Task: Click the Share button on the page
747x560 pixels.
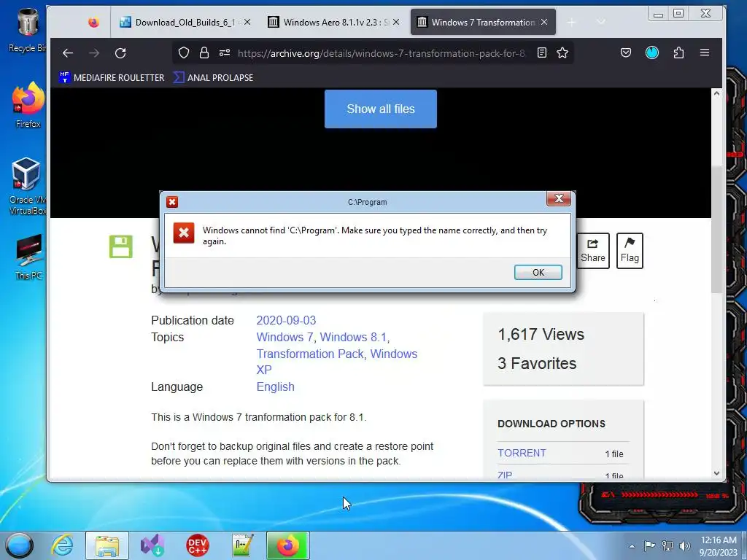Action: pos(592,251)
